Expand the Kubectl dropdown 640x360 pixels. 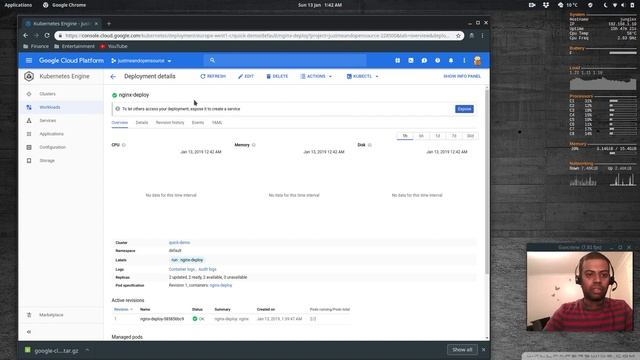click(362, 76)
